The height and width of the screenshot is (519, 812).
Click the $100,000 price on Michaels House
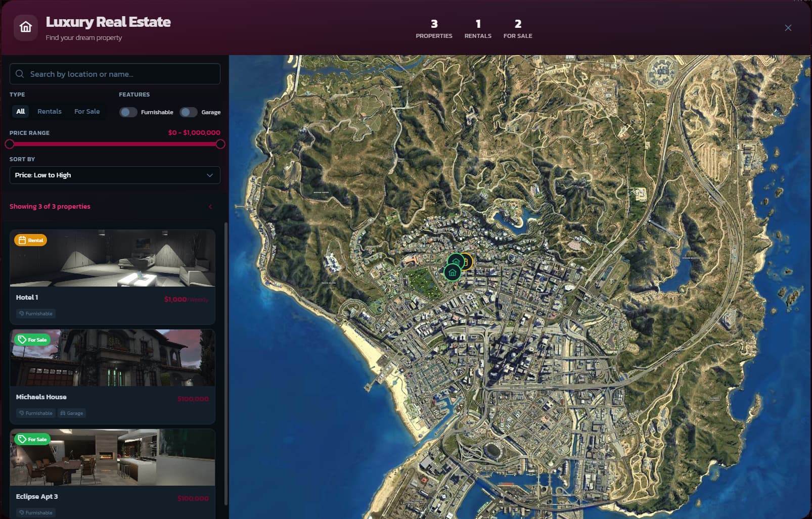(x=193, y=399)
